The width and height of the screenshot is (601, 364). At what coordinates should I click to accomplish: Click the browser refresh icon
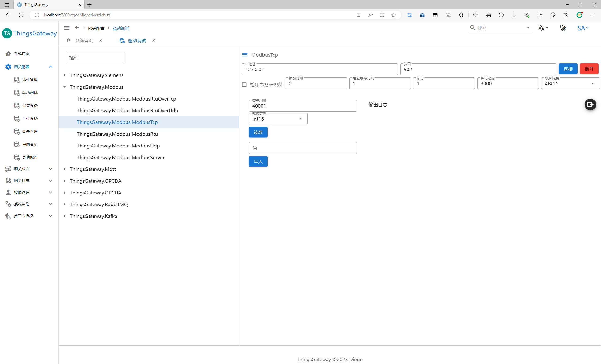pyautogui.click(x=21, y=15)
